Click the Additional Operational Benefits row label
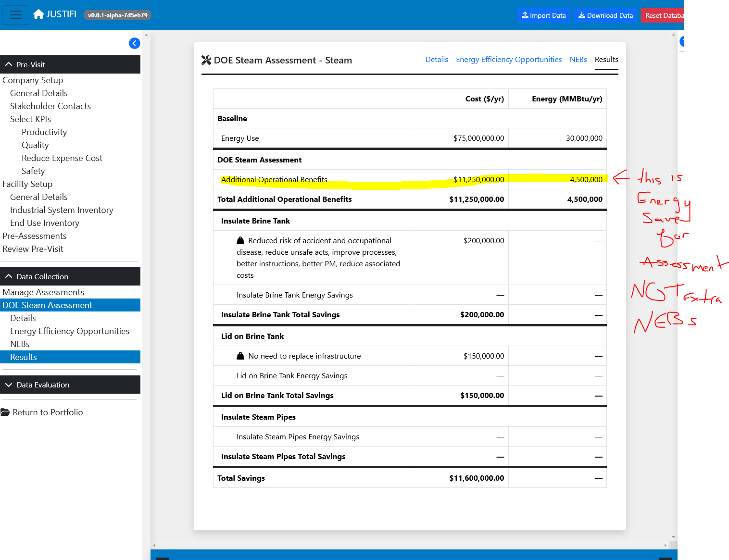 click(x=274, y=180)
